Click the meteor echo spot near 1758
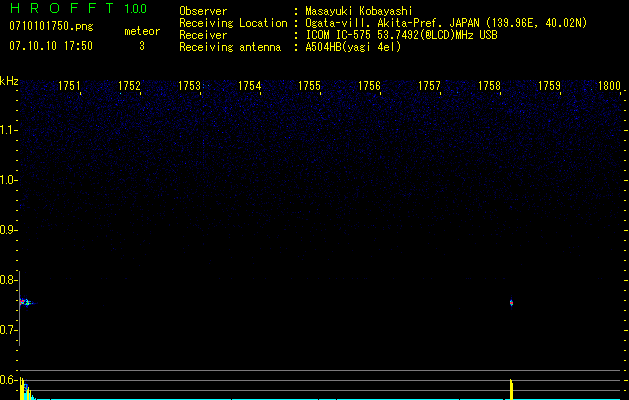Image resolution: width=629 pixels, height=400 pixels. pos(511,303)
